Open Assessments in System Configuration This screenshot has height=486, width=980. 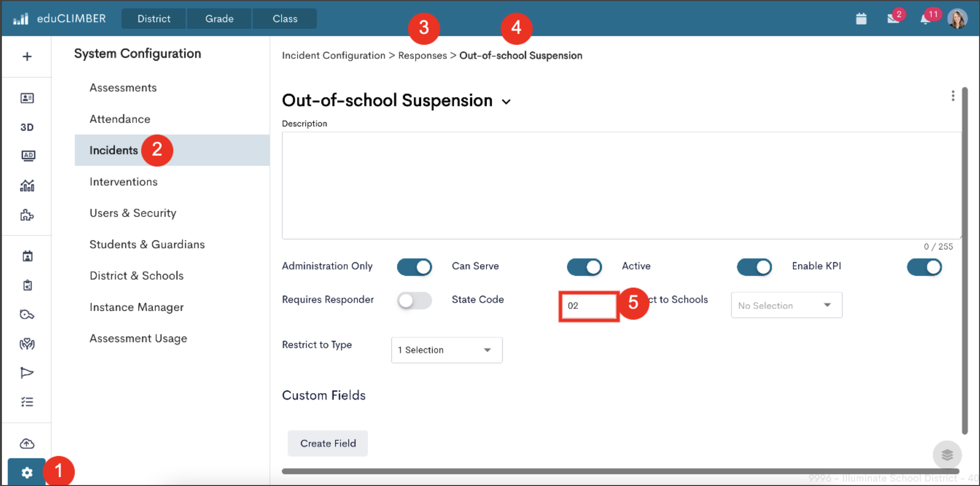click(123, 87)
